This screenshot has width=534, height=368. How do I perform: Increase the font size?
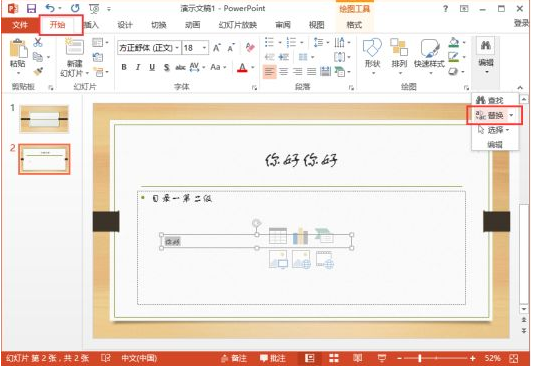pyautogui.click(x=217, y=48)
